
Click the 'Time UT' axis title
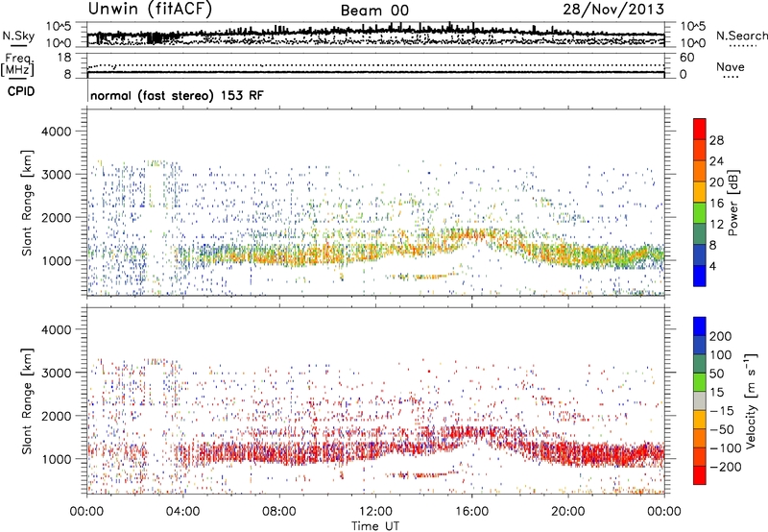375,526
